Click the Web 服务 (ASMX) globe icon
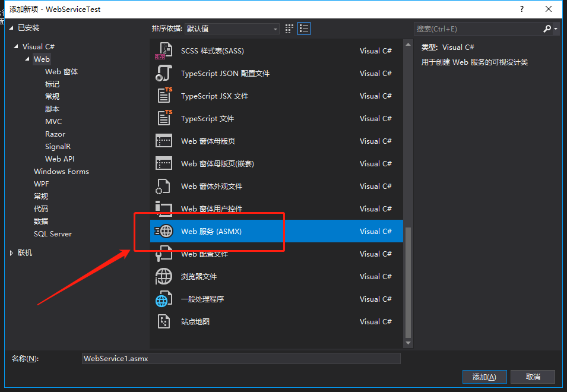Screen dimensions: 567x392 pyautogui.click(x=163, y=231)
